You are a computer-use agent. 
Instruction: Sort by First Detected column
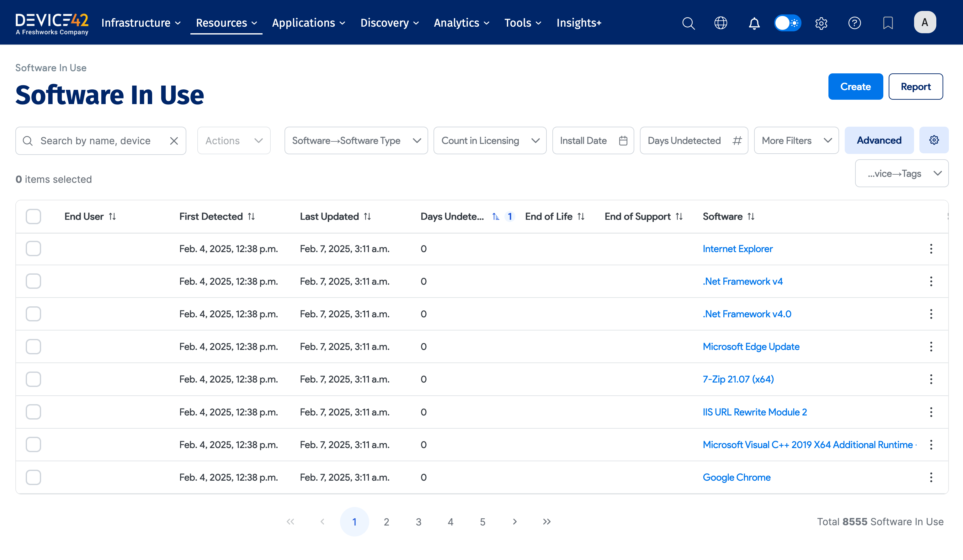(x=252, y=217)
